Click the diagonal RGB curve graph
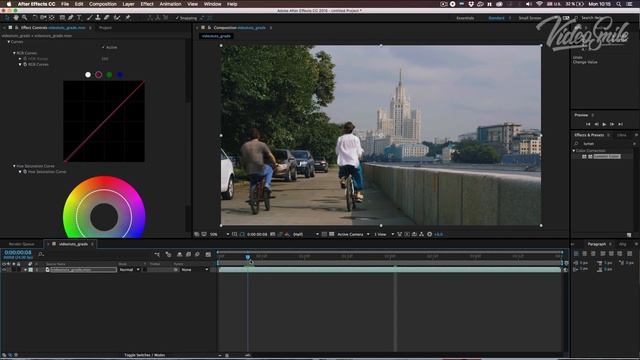The image size is (640, 360). tap(104, 121)
